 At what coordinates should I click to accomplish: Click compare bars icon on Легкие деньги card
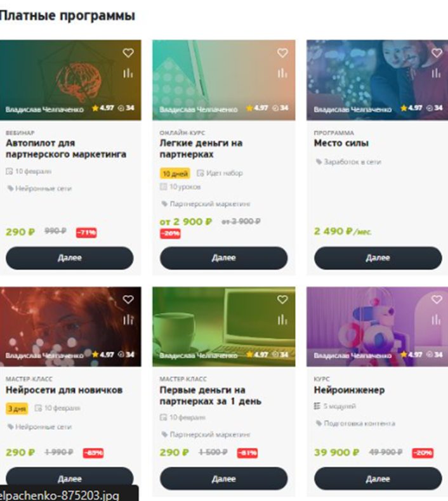(282, 73)
